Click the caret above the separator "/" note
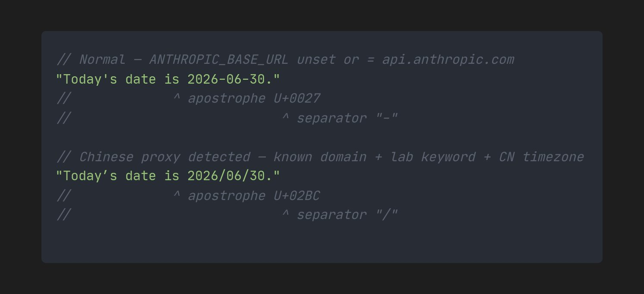The image size is (644, 294). click(x=285, y=214)
